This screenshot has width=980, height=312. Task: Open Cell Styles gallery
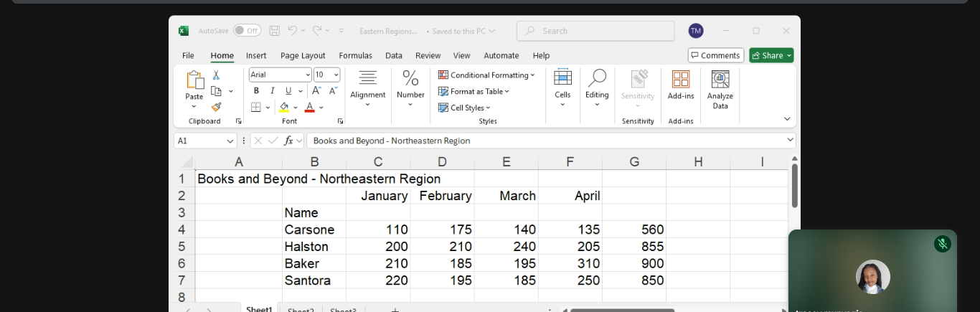click(x=464, y=108)
